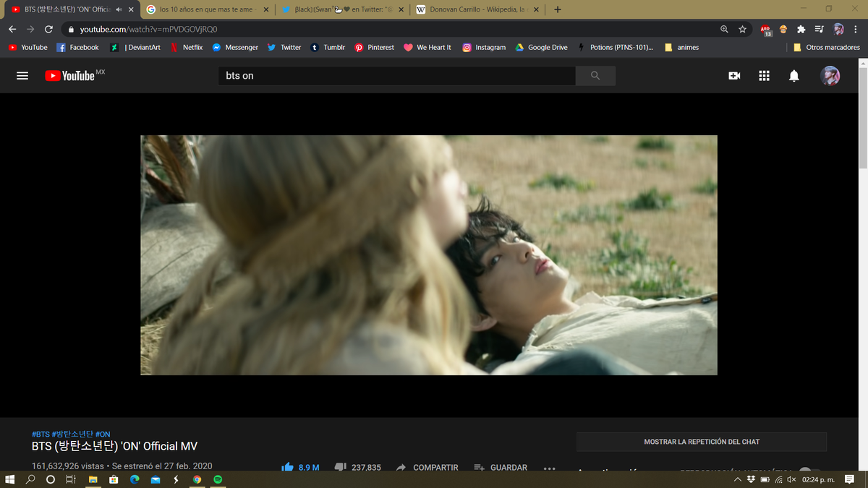Open the YouTube account avatar menu
The image size is (868, 488).
[830, 76]
